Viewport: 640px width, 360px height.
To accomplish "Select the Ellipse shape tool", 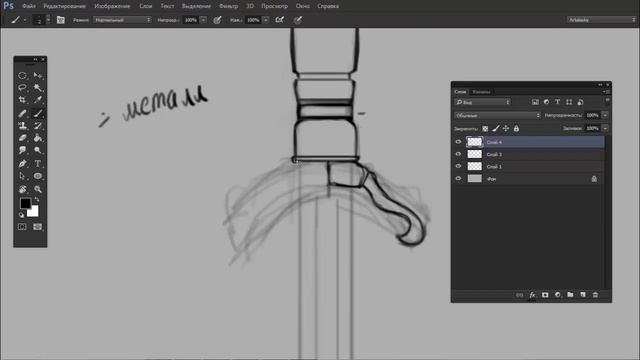I will coord(38,176).
